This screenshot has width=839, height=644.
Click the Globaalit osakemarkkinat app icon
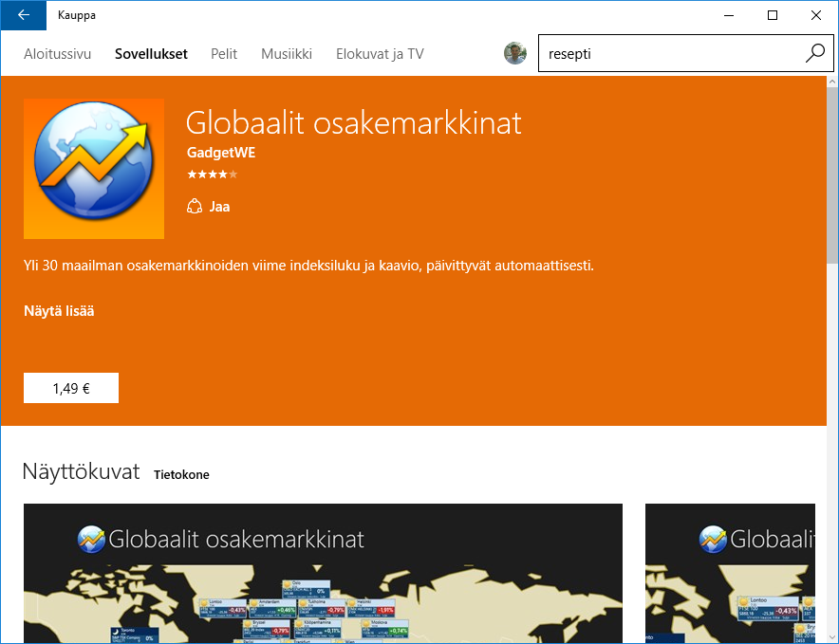pos(94,169)
